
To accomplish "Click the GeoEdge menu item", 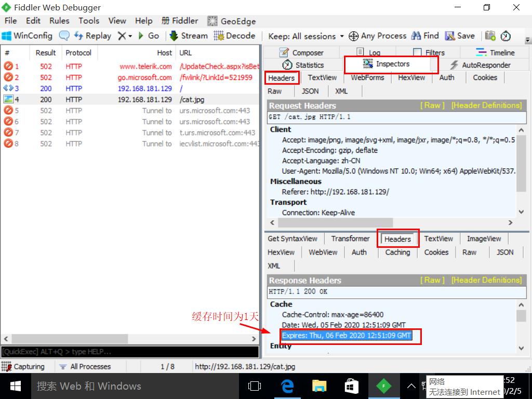I will tap(232, 21).
